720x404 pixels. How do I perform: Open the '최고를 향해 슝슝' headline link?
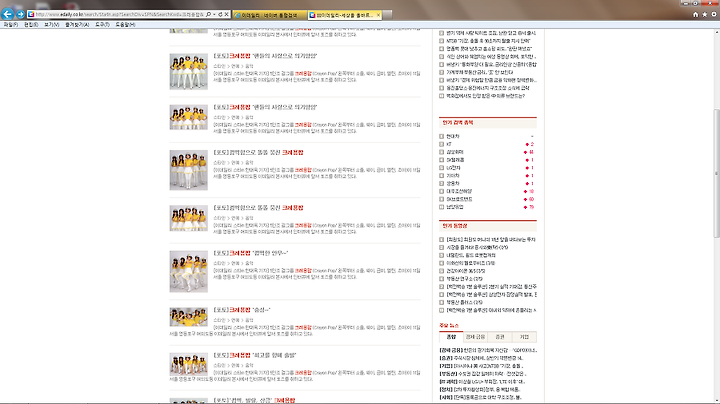pyautogui.click(x=255, y=355)
